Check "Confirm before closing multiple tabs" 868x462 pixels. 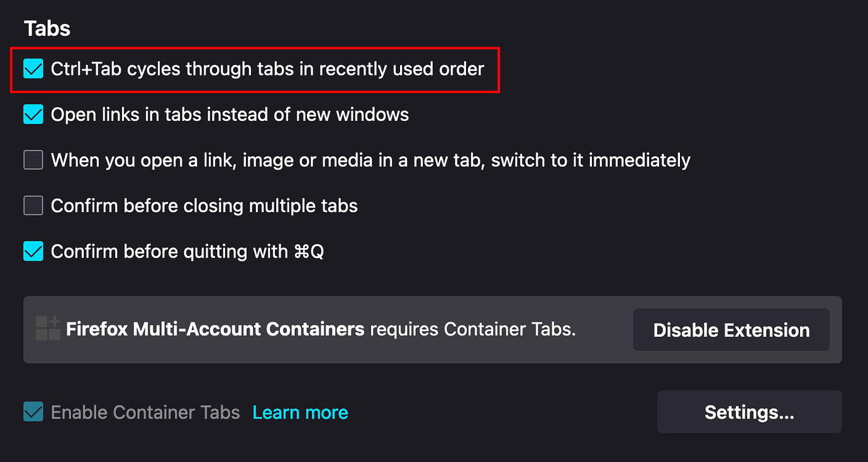pyautogui.click(x=33, y=205)
